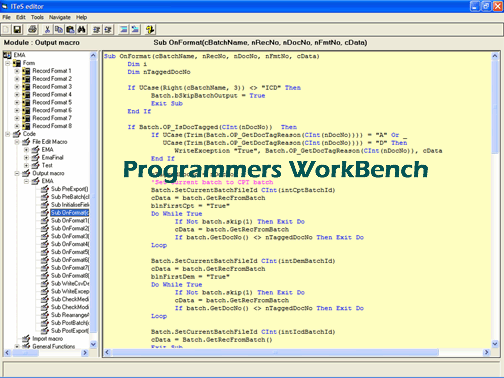Copy selection using the Copy toolbar icon

pyautogui.click(x=59, y=30)
